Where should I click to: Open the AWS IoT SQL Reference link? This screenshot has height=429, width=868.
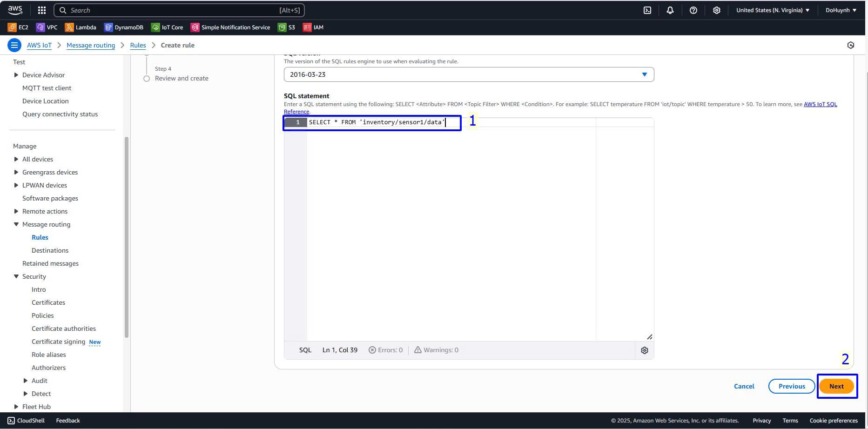(x=820, y=104)
